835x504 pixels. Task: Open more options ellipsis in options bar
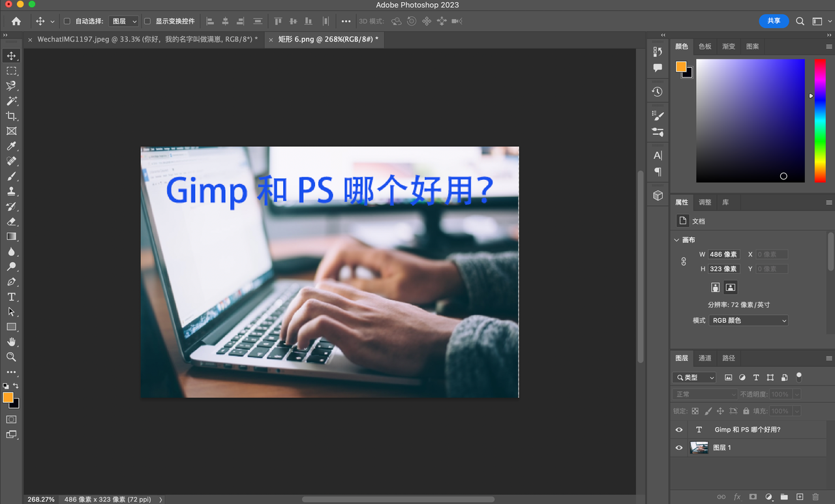point(346,21)
